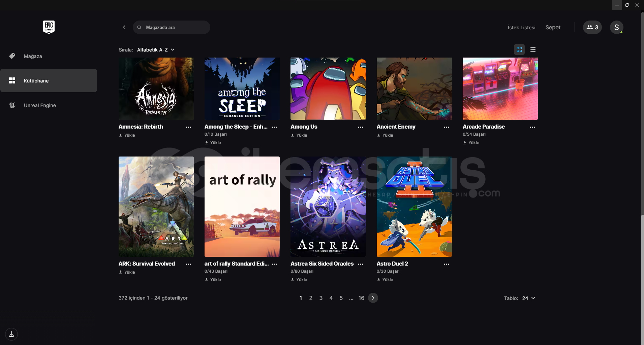Open Amnesia: Rebirth cover thumbnail
The image size is (644, 345).
156,89
